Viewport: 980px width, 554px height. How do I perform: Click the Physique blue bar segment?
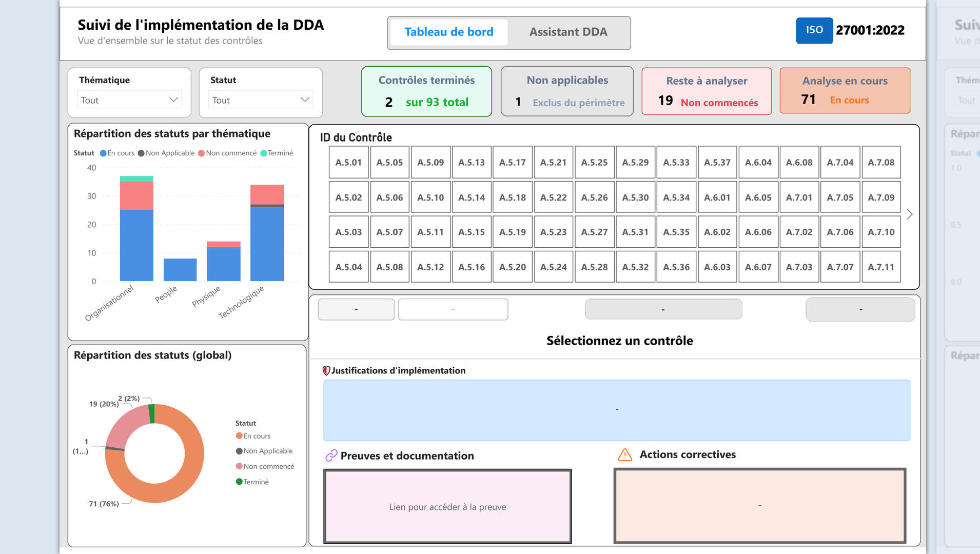(224, 264)
